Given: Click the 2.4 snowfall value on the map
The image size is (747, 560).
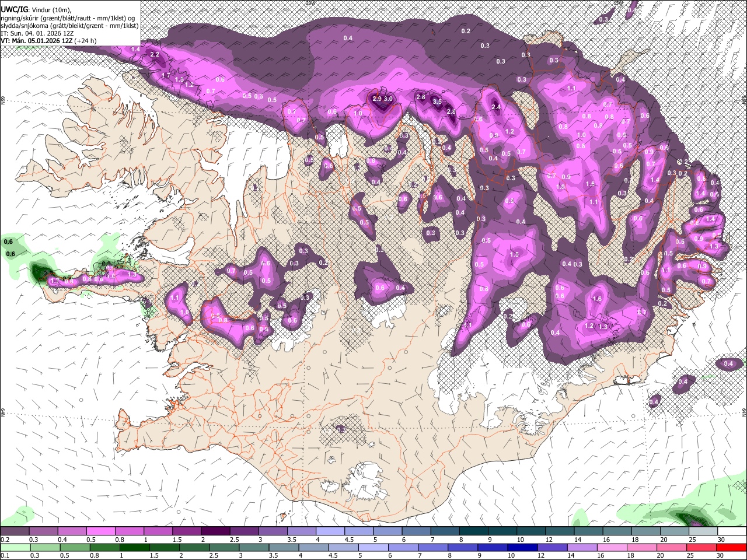Looking at the screenshot, I should pos(497,107).
